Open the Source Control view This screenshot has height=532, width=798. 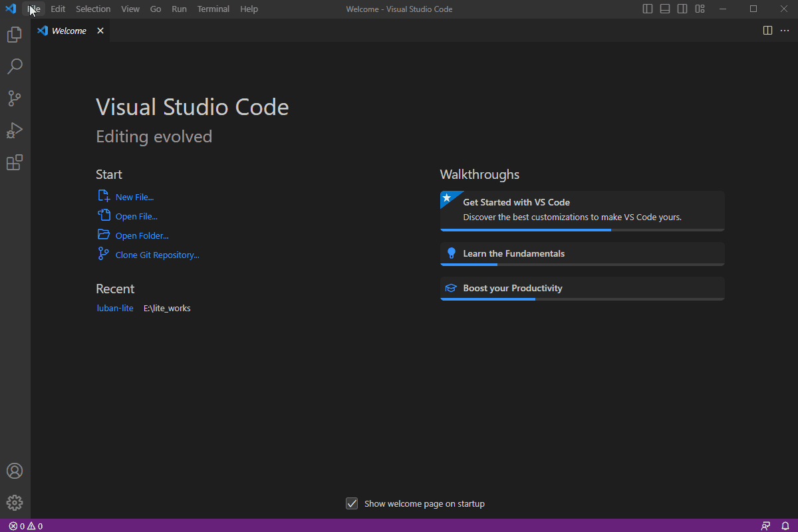(15, 98)
